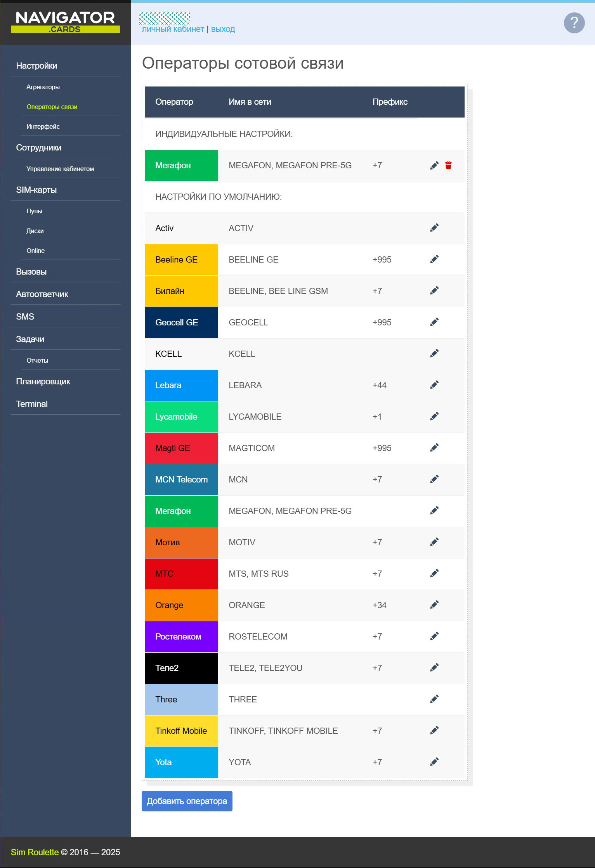This screenshot has height=868, width=595.
Task: Select Пулы under SIM-карты
Action: point(34,211)
